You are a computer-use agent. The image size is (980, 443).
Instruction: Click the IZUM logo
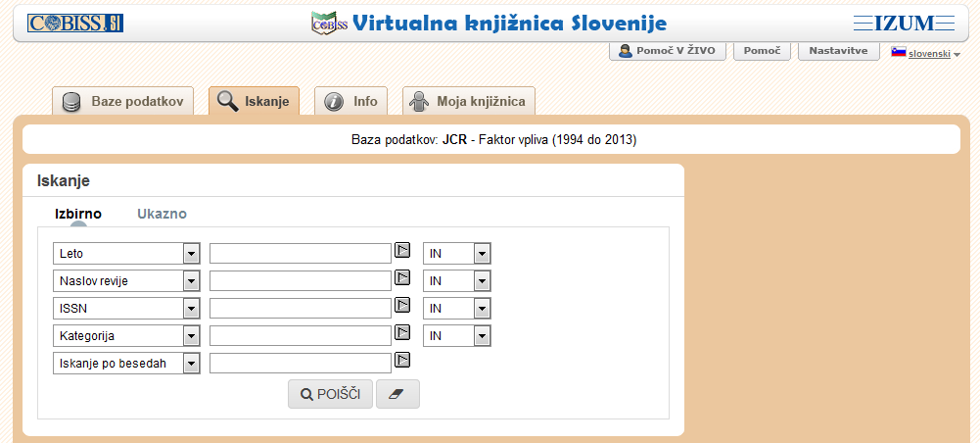pos(903,24)
